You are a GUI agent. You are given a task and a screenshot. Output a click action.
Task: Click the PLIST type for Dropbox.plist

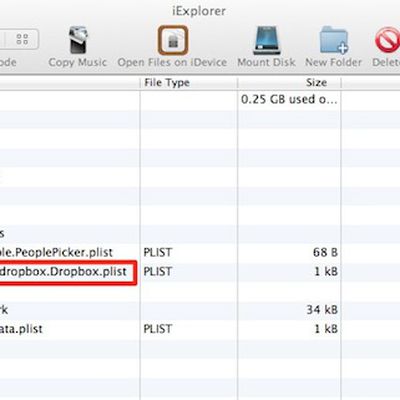coord(158,272)
